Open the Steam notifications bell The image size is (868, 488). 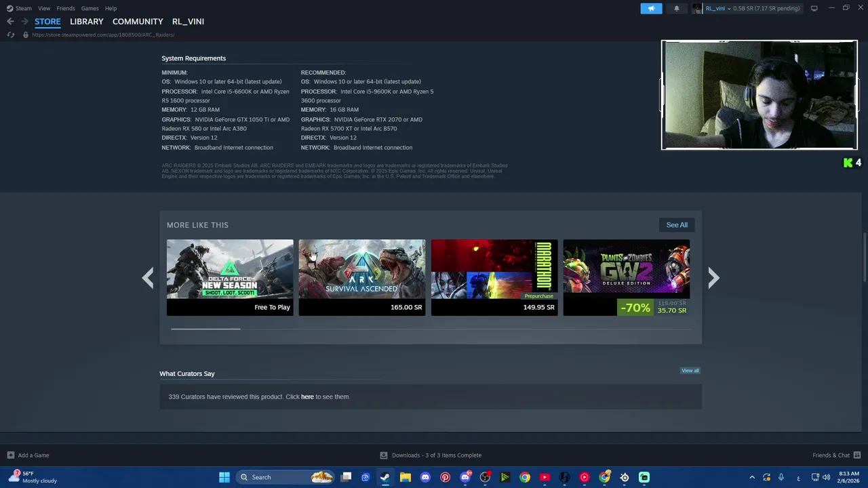tap(676, 8)
